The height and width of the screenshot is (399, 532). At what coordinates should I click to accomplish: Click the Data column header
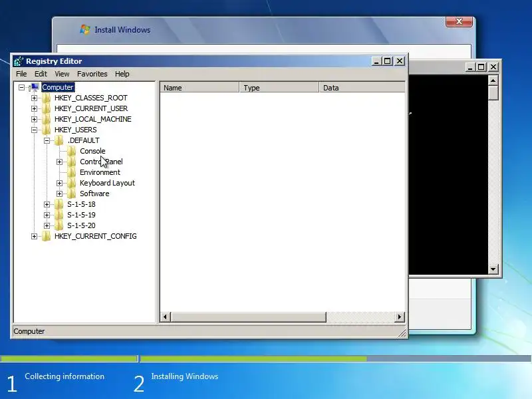[x=362, y=88]
